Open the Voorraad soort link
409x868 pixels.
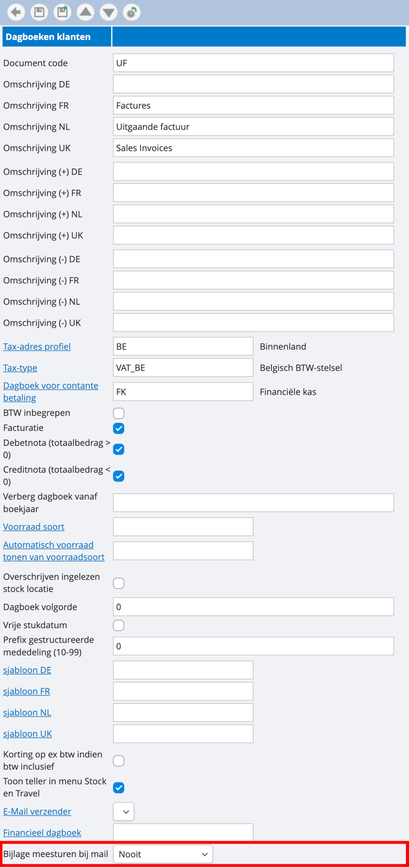pos(34,527)
